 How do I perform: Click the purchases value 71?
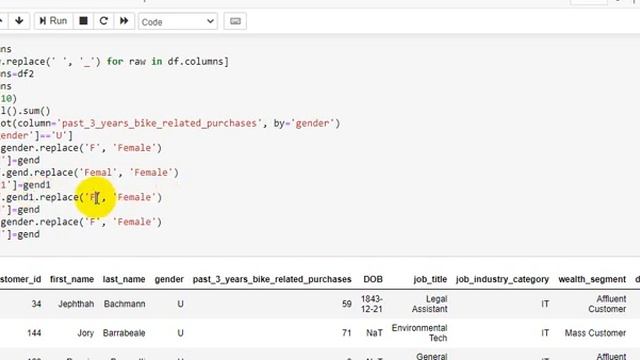pyautogui.click(x=347, y=333)
